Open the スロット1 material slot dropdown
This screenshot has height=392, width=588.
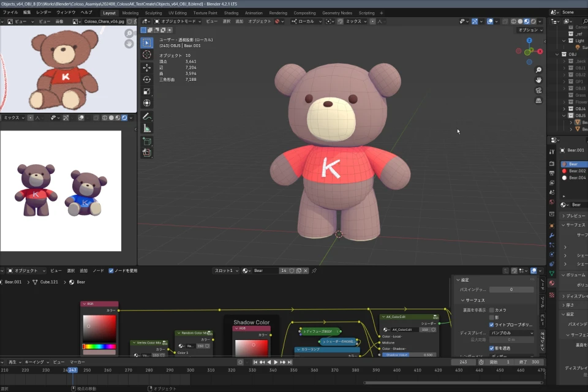pyautogui.click(x=226, y=271)
